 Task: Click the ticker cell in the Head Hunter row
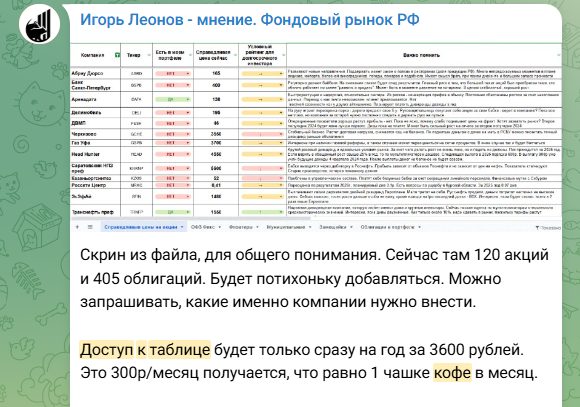click(136, 154)
